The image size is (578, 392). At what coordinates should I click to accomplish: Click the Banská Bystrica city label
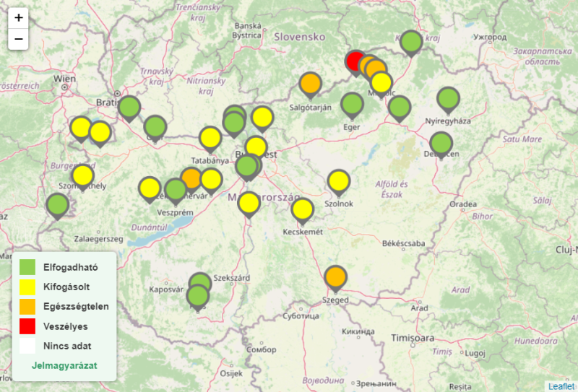(x=247, y=30)
